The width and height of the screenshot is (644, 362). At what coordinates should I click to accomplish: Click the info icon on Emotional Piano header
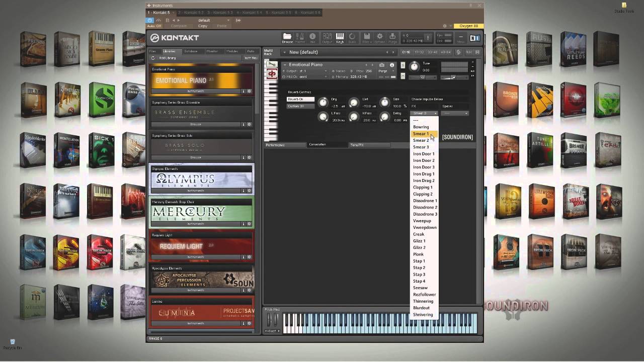click(x=392, y=65)
